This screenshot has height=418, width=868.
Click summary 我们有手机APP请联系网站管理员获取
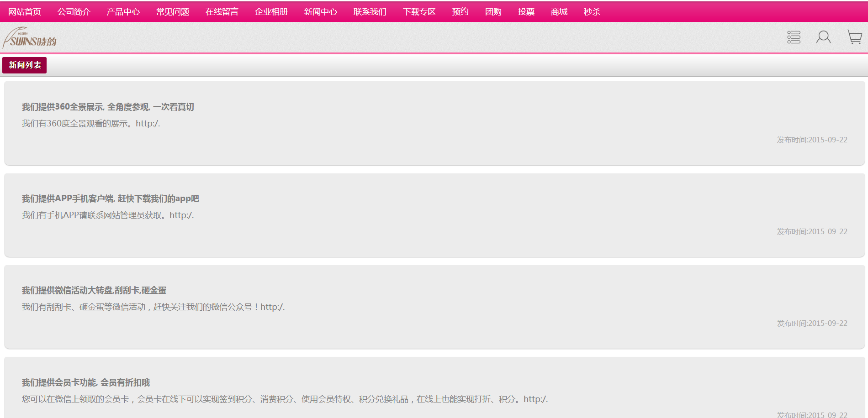(x=108, y=215)
